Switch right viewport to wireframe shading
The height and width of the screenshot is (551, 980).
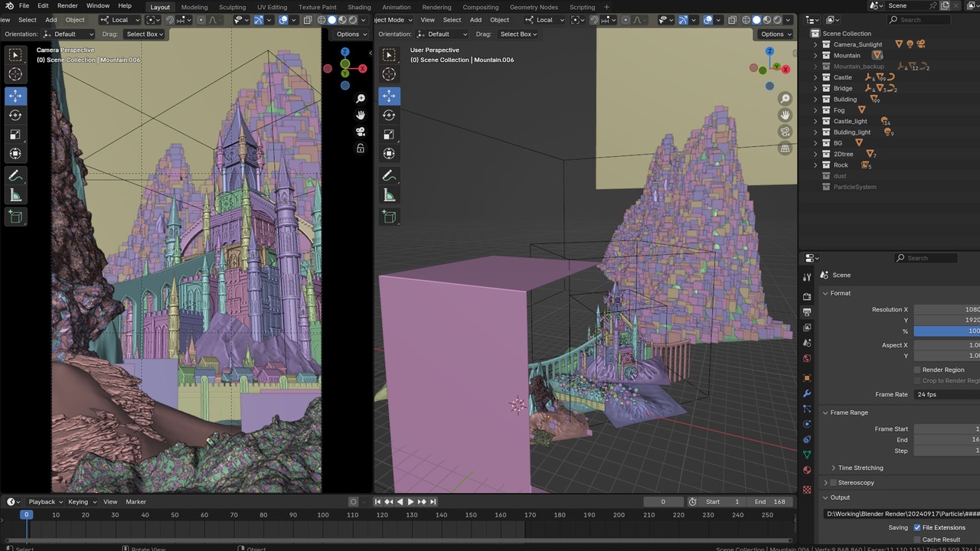pos(746,20)
